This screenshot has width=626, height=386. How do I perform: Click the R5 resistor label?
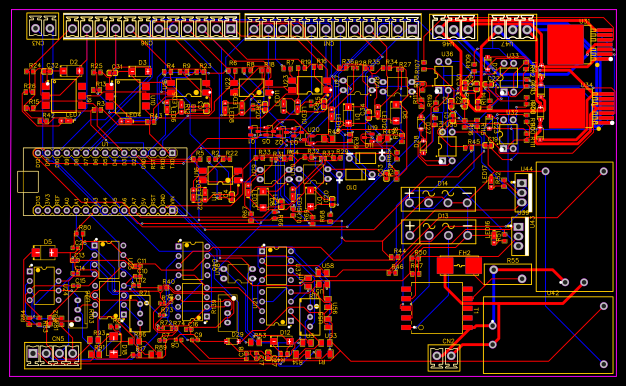coord(200,153)
